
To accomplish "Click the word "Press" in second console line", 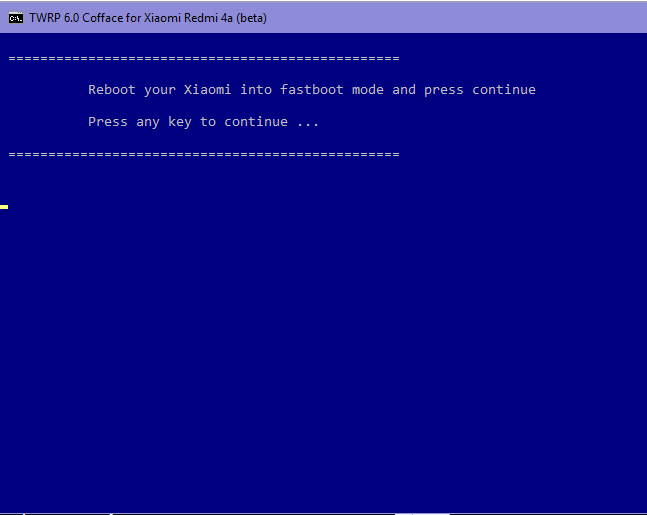I will pyautogui.click(x=107, y=122).
